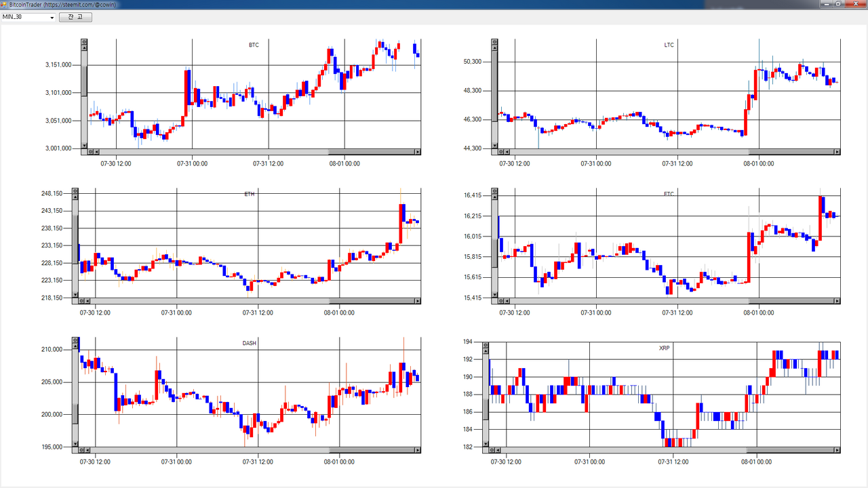The height and width of the screenshot is (488, 868).
Task: Click BTC chart horizontal scroll left arrow
Action: click(x=98, y=152)
